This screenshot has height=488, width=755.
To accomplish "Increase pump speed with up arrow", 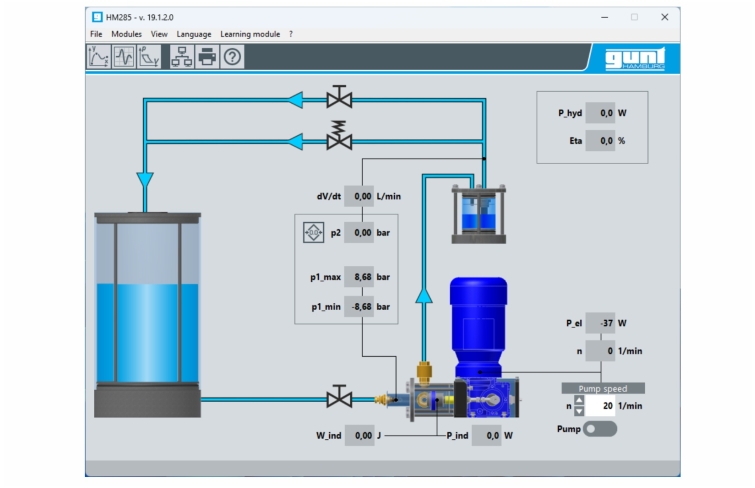I will 578,401.
